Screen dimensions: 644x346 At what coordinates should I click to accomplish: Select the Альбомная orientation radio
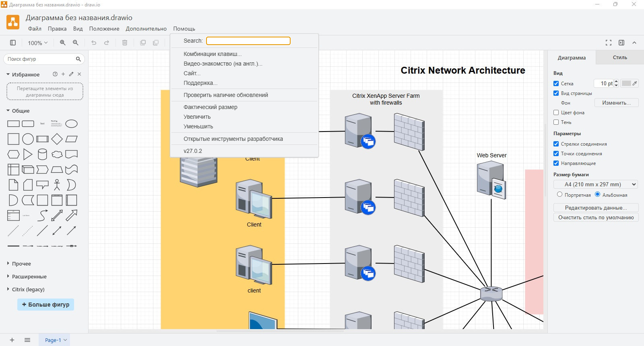pos(597,194)
